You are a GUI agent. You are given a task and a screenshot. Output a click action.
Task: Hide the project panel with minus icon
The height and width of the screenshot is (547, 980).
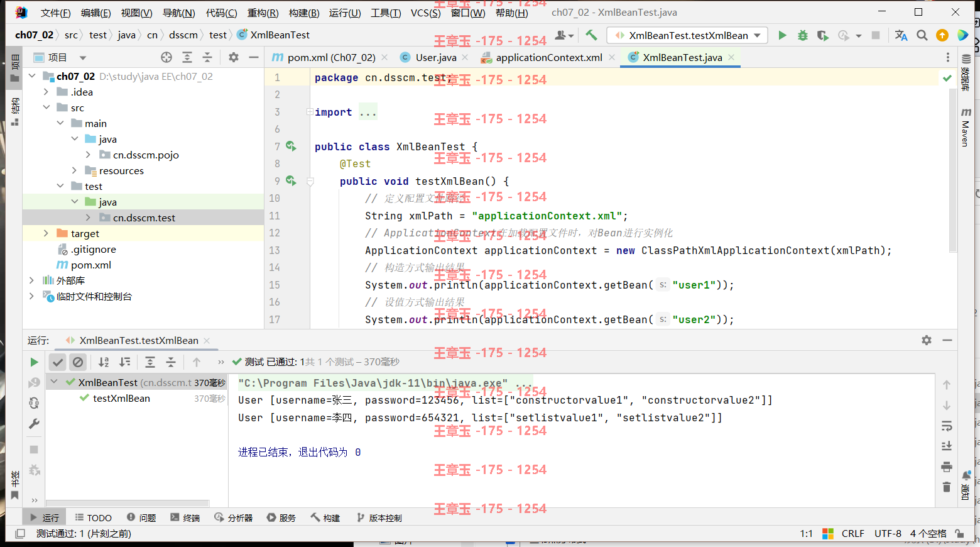(254, 57)
